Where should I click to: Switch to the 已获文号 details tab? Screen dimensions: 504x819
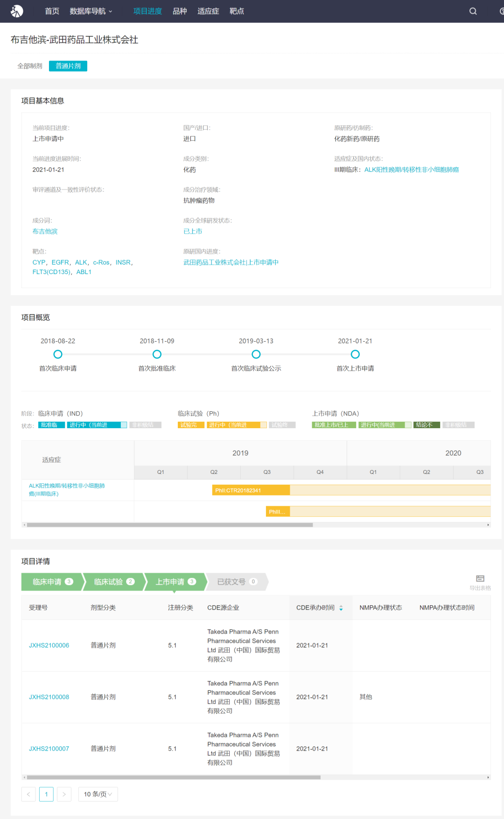click(236, 582)
